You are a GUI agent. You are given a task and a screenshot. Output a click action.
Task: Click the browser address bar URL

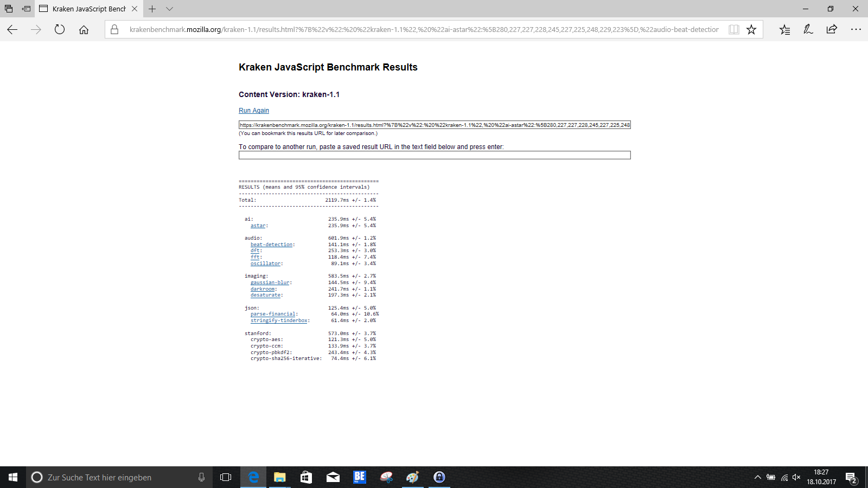pos(424,30)
